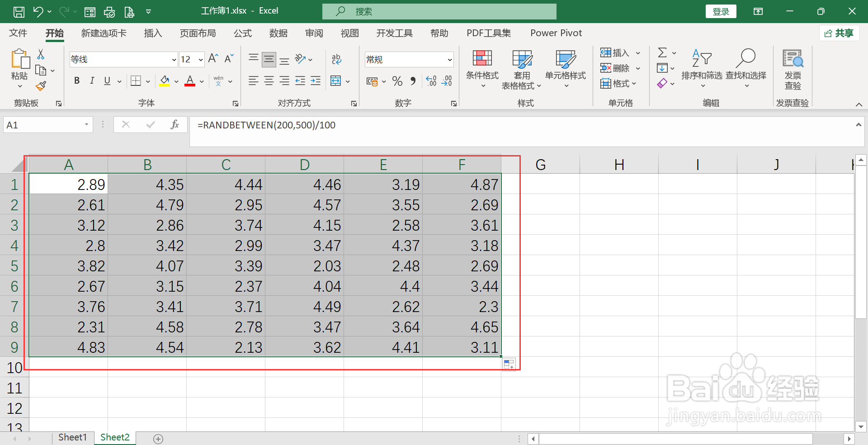Click the Quick Analysis icon below selection
The image size is (868, 445).
pos(509,364)
